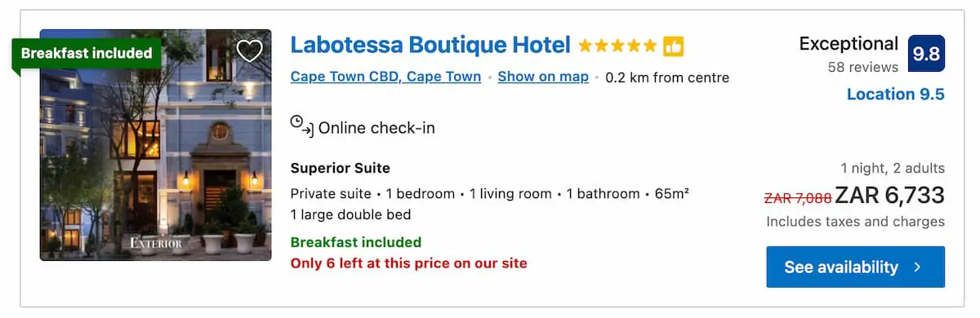This screenshot has height=318, width=980.
Task: Open the Labotessa Boutique Hotel title link
Action: coord(430,45)
